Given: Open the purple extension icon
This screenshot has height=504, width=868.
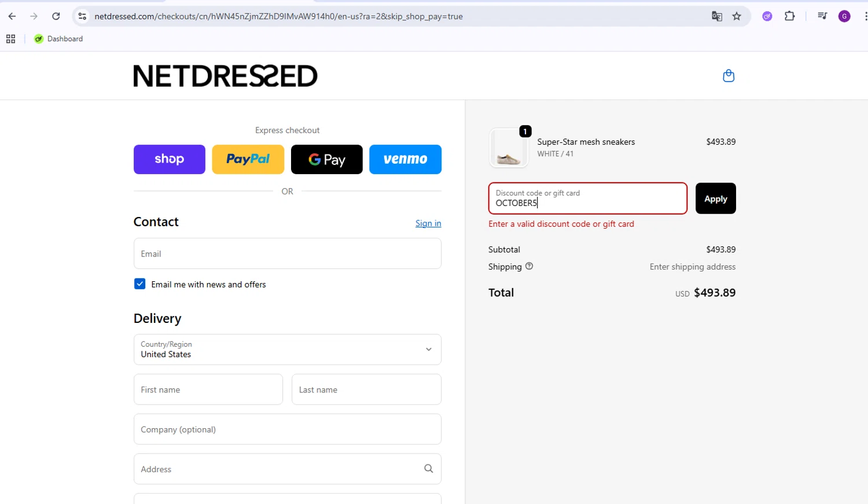Looking at the screenshot, I should coord(767,16).
